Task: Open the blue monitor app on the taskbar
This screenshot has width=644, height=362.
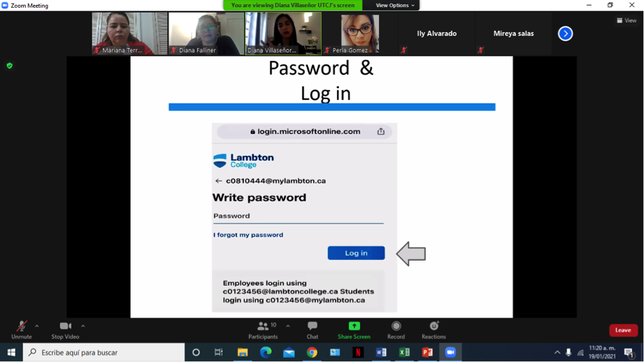Action: pos(335,352)
